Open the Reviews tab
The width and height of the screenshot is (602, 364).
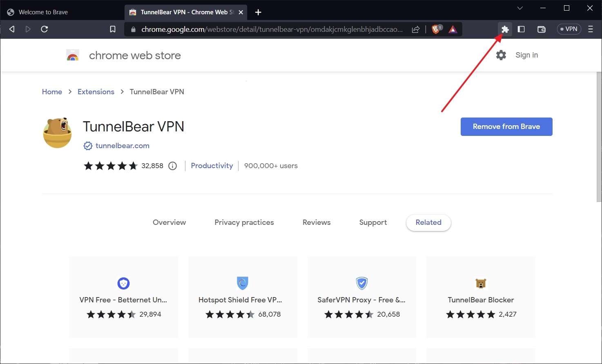317,222
